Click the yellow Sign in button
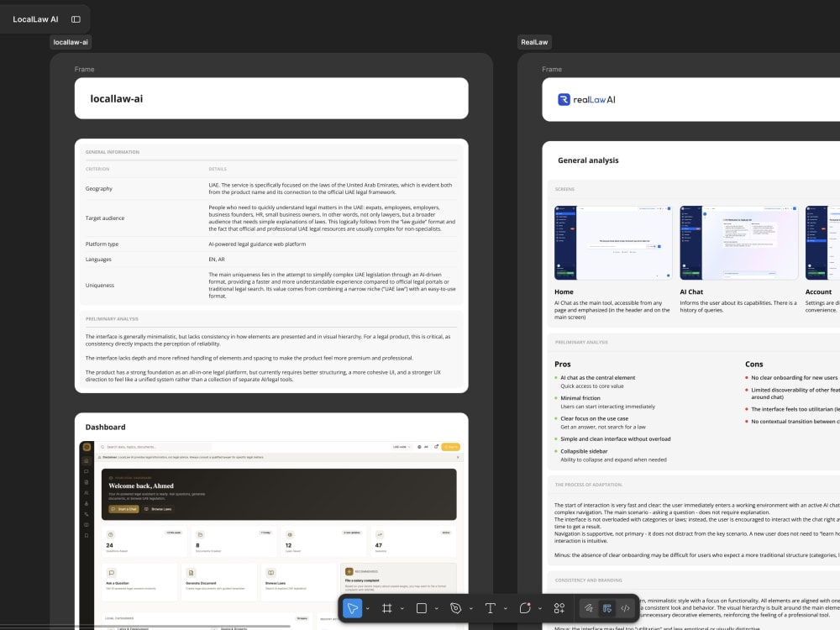This screenshot has height=630, width=840. [x=450, y=447]
